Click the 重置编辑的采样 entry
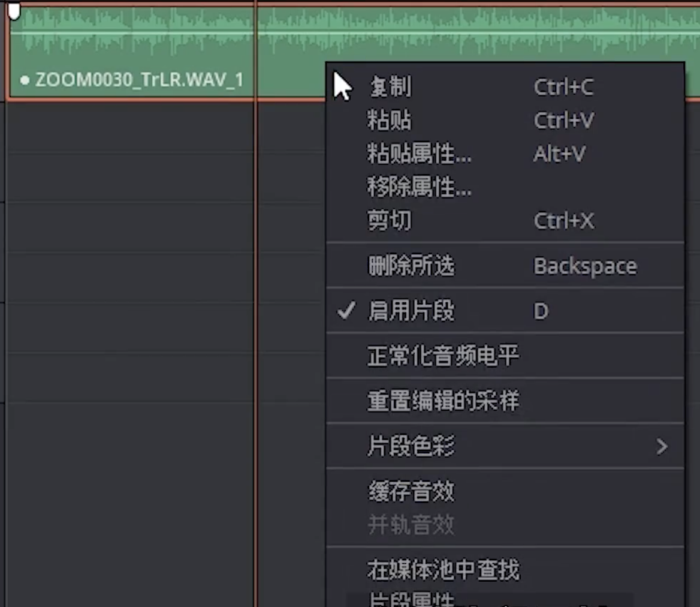Screen dimensions: 700x607 [443, 401]
